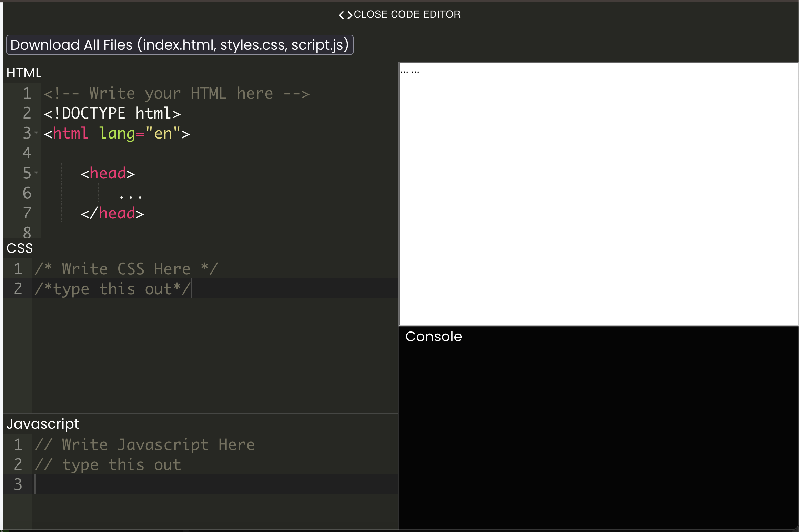Click the ellipsis text in preview pane
Screen dimensions: 799x532
click(x=410, y=72)
